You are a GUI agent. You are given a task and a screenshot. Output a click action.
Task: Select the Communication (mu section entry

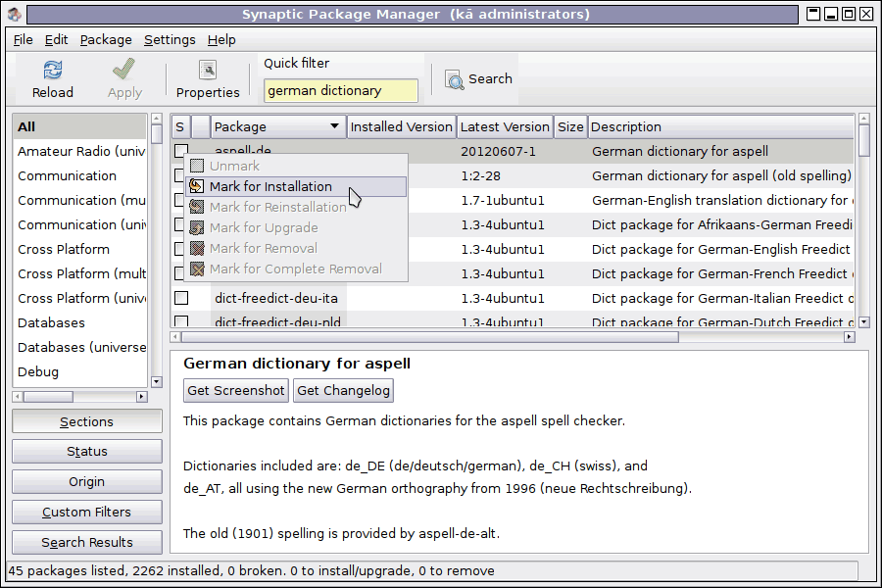(x=79, y=200)
